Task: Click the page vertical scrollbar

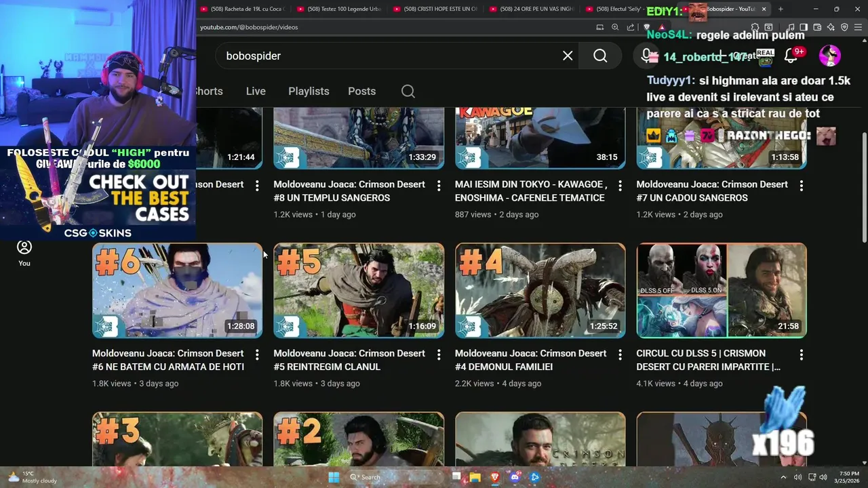Action: (x=864, y=187)
